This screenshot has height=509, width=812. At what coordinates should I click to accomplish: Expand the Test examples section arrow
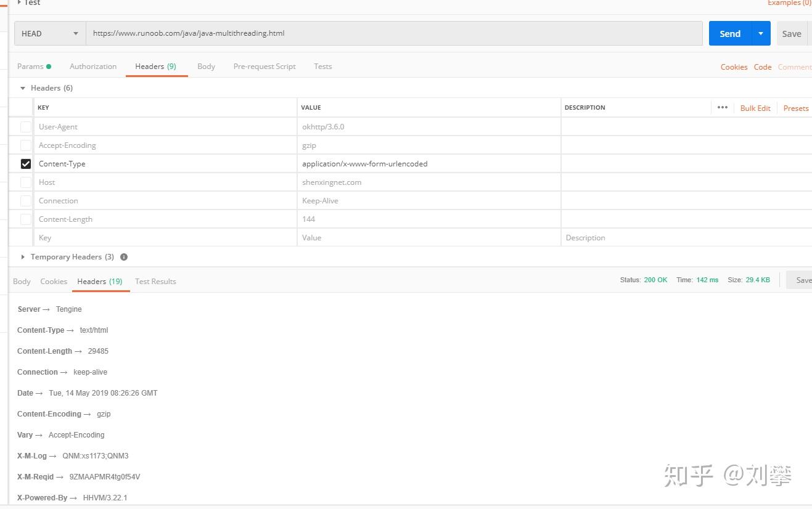click(19, 2)
